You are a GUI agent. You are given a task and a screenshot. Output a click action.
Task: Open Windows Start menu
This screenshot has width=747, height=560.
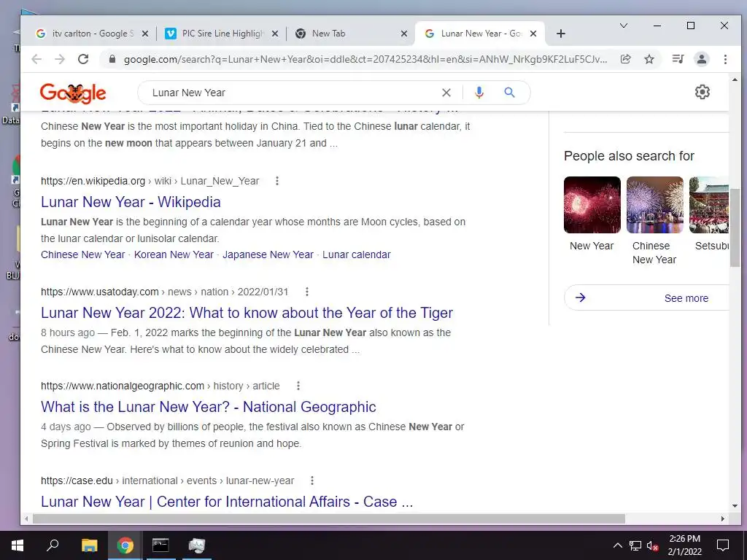18,545
